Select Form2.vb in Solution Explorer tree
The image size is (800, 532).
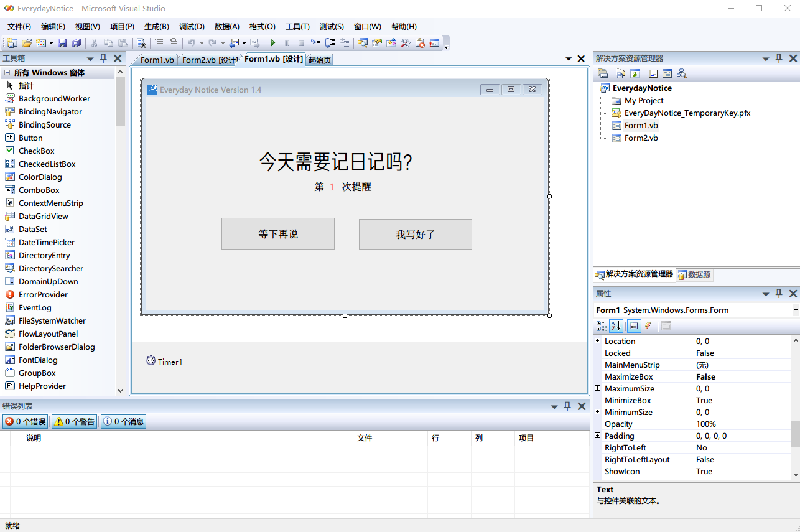click(641, 138)
